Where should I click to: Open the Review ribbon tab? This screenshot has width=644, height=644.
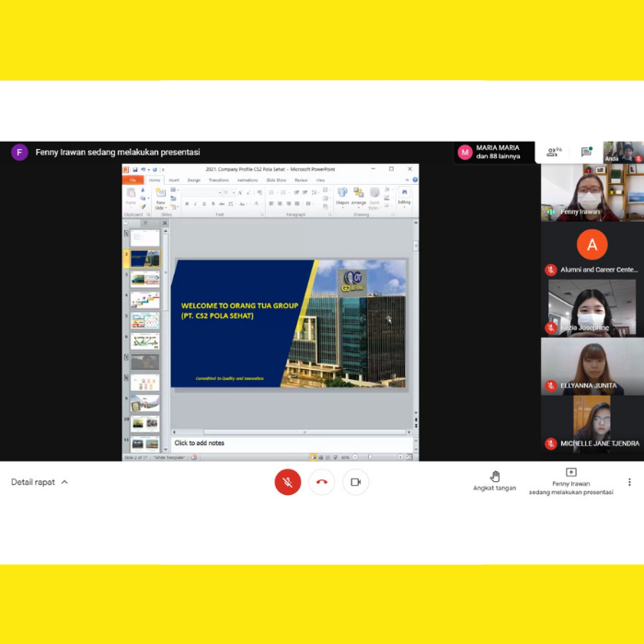pyautogui.click(x=301, y=180)
